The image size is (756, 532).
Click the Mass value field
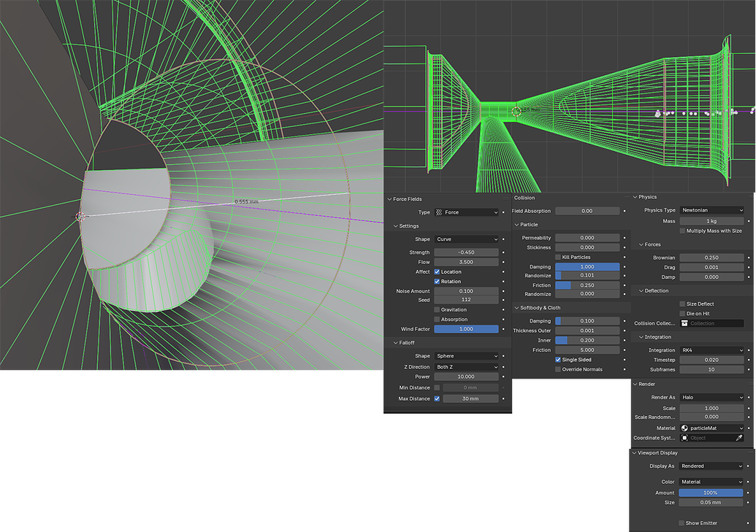[x=711, y=221]
